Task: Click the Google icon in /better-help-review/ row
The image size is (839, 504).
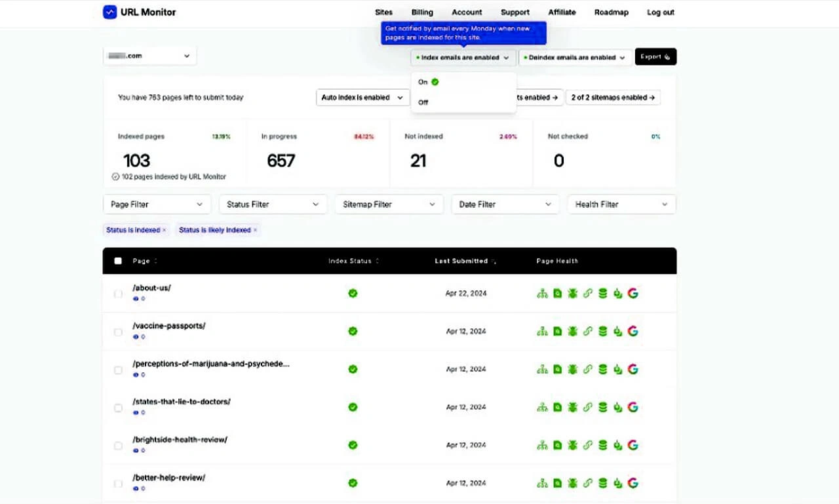Action: click(x=633, y=484)
